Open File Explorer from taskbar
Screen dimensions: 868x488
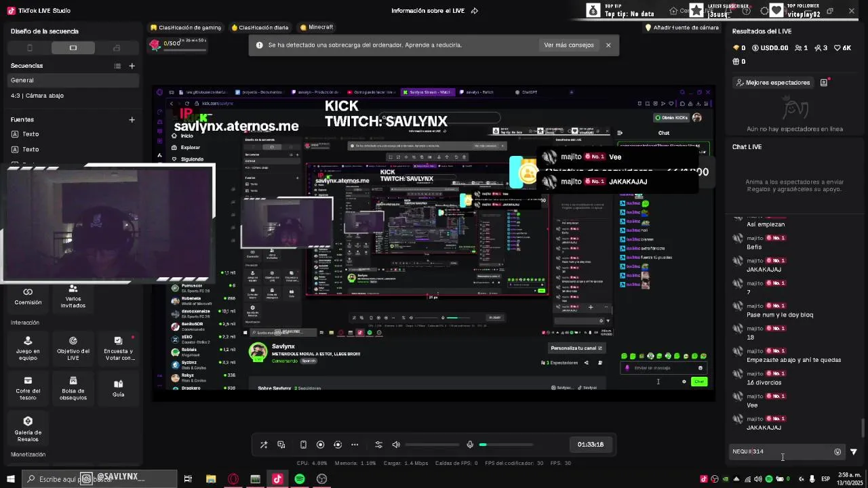(211, 479)
